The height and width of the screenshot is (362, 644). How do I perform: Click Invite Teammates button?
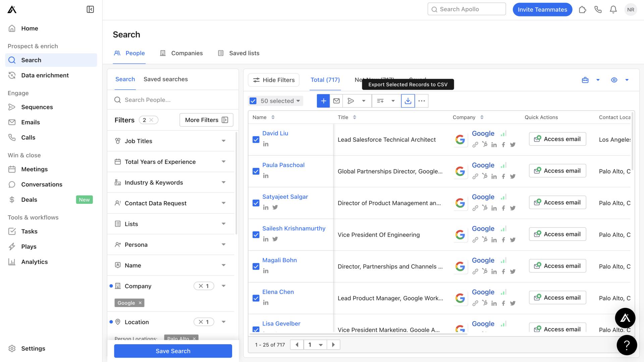pos(542,9)
